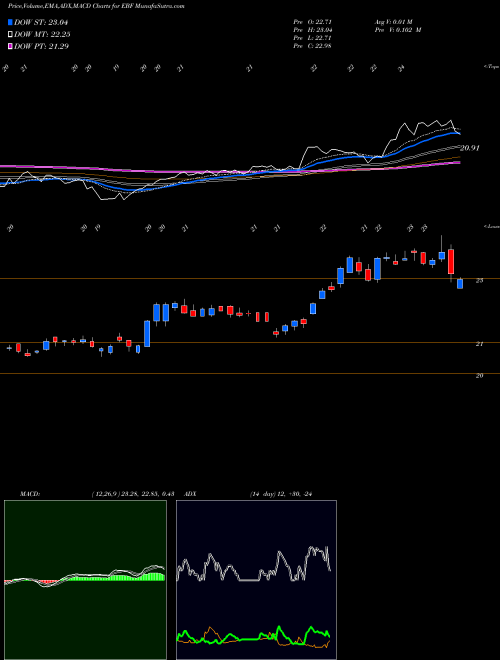Click the 20.91 EMA value label
Screen dimensions: 500x660
[x=470, y=148]
